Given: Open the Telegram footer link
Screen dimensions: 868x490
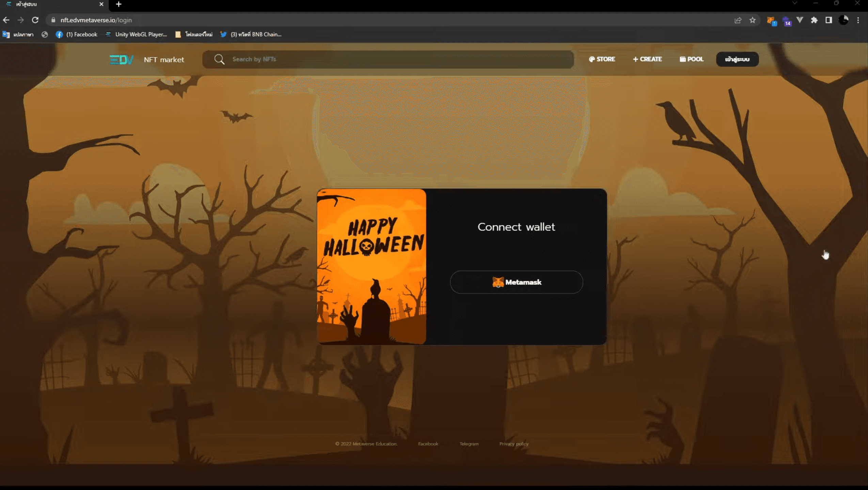Looking at the screenshot, I should coord(469,444).
